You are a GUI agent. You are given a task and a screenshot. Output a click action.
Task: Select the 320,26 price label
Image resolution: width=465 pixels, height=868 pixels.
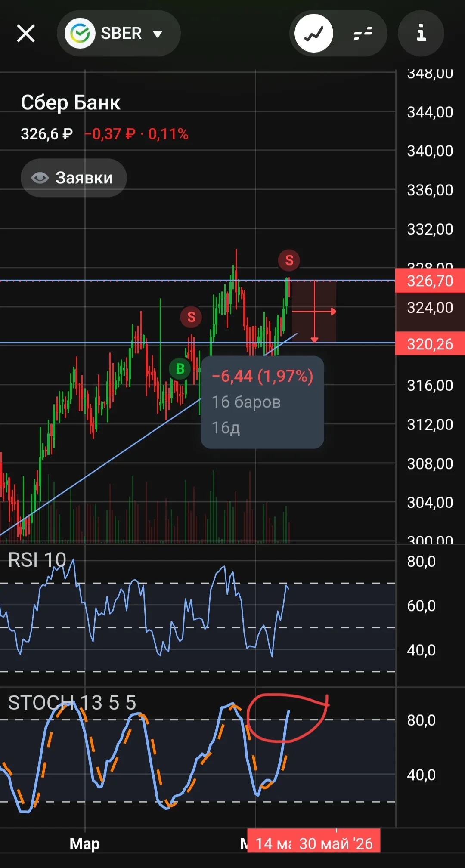pyautogui.click(x=430, y=343)
